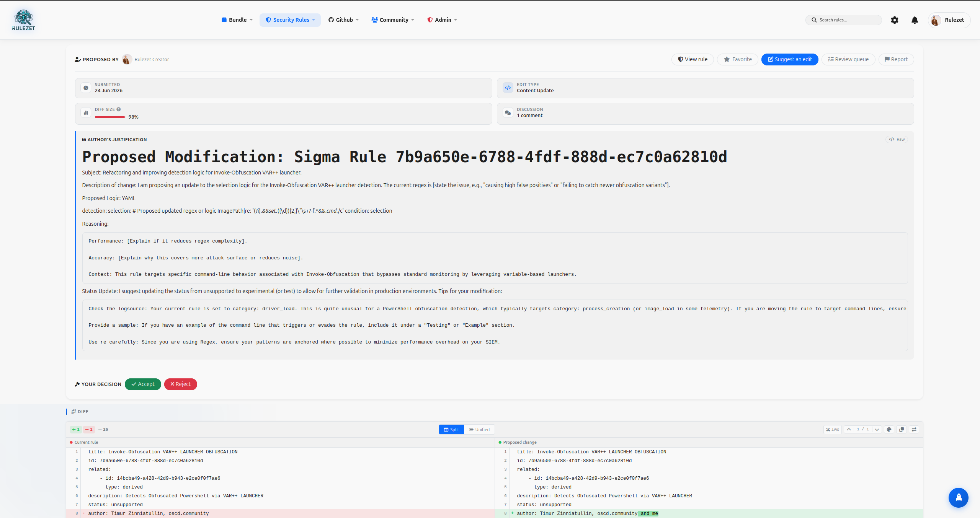Switch the diff to Split view
This screenshot has width=980, height=518.
pos(451,429)
